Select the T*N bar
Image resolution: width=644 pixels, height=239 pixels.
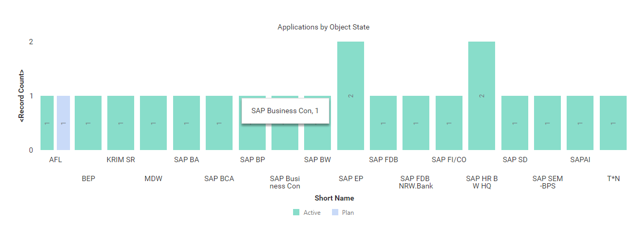[x=613, y=123]
